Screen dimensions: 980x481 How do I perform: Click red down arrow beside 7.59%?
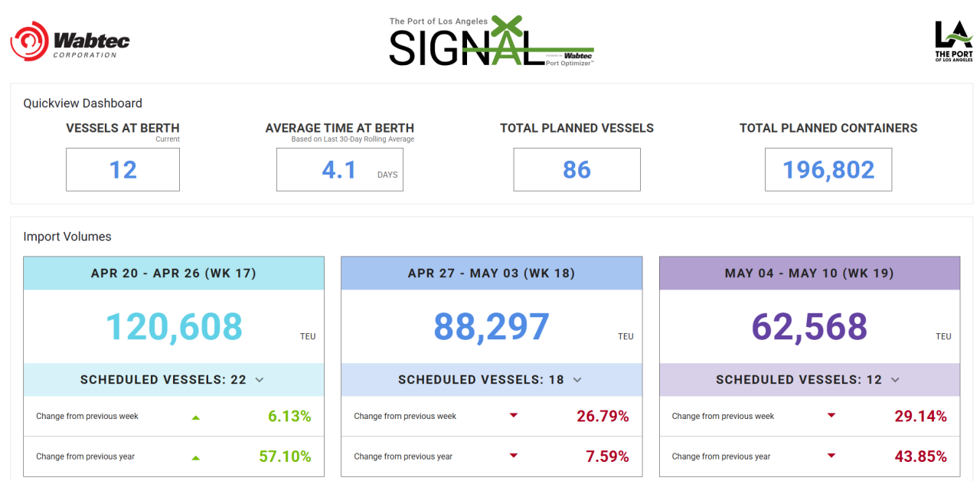[x=514, y=456]
